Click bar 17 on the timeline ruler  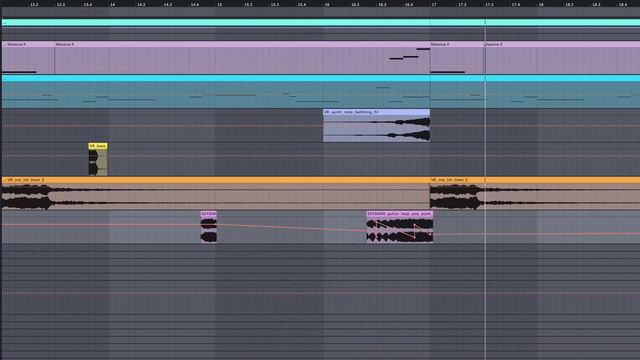[x=434, y=4]
